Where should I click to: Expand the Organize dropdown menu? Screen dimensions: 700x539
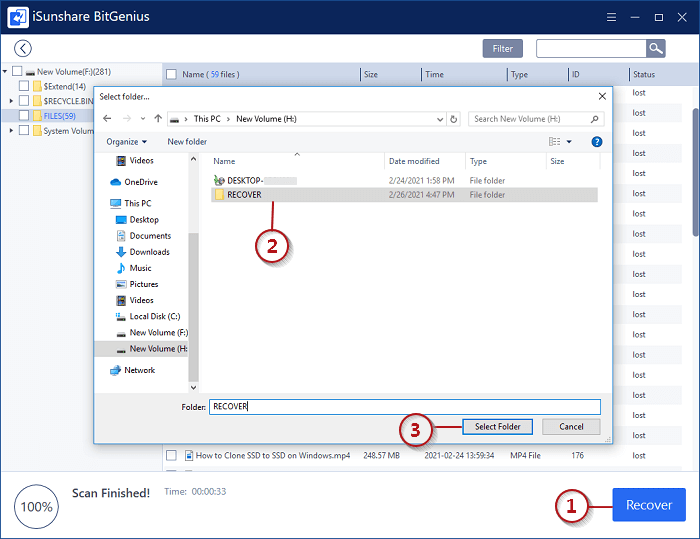[126, 142]
